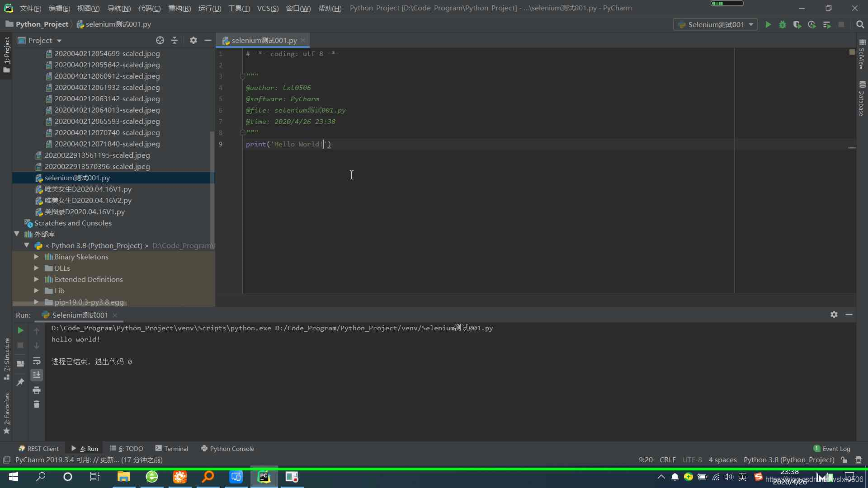Click the Python 3.8 interpreter status widget
This screenshot has height=488, width=868.
788,460
